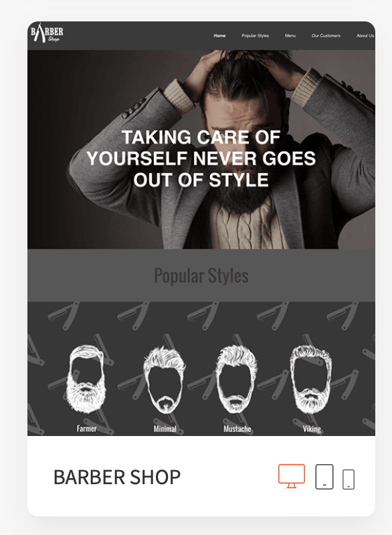Open the Menu navigation link

click(290, 35)
